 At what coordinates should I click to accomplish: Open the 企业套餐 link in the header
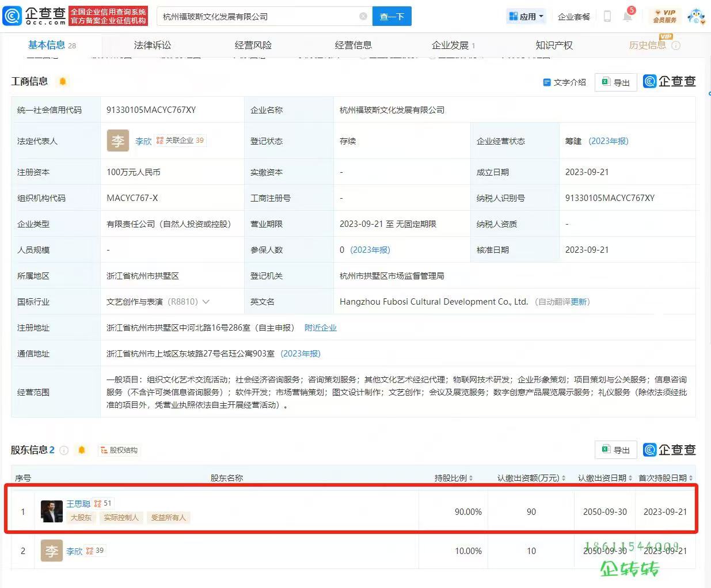tap(574, 17)
